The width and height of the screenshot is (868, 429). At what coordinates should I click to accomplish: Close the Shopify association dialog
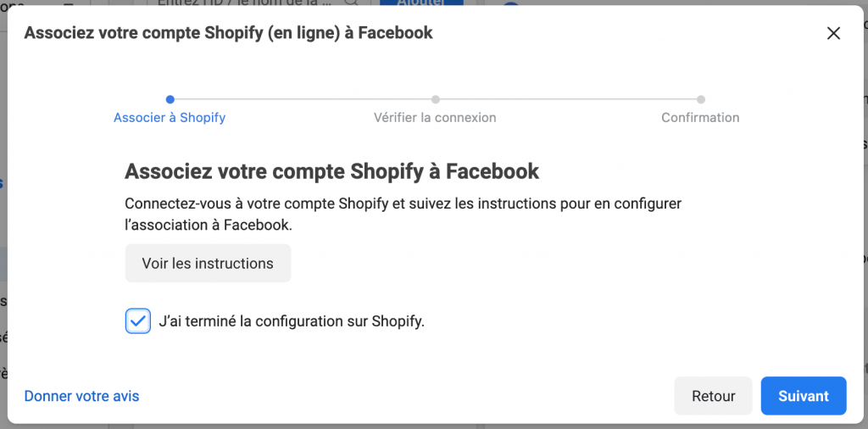click(833, 33)
